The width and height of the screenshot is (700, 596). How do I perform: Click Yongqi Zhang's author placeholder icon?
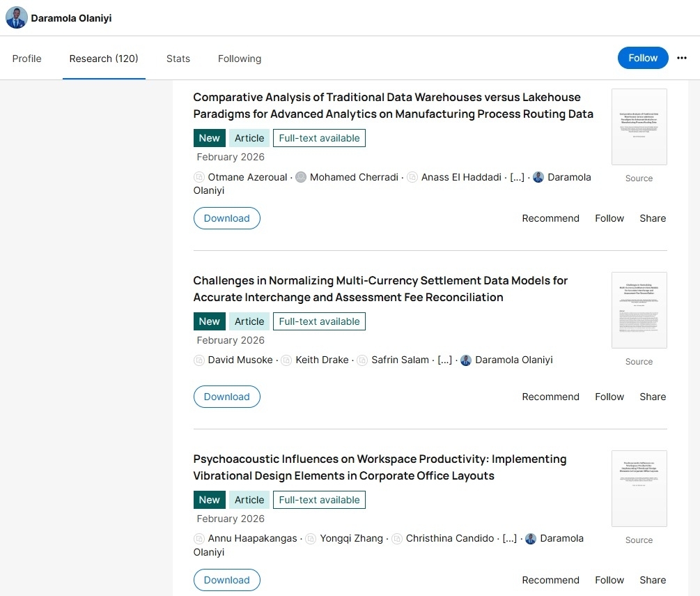click(x=311, y=539)
